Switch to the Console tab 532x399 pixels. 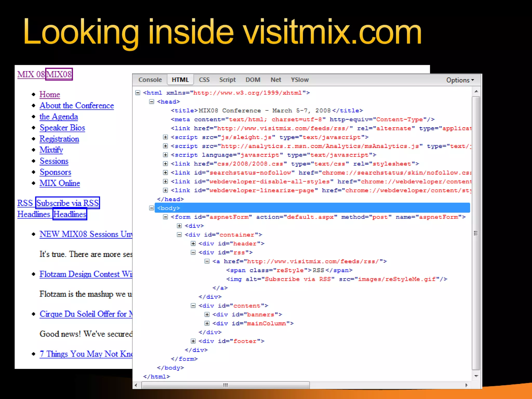pos(150,80)
